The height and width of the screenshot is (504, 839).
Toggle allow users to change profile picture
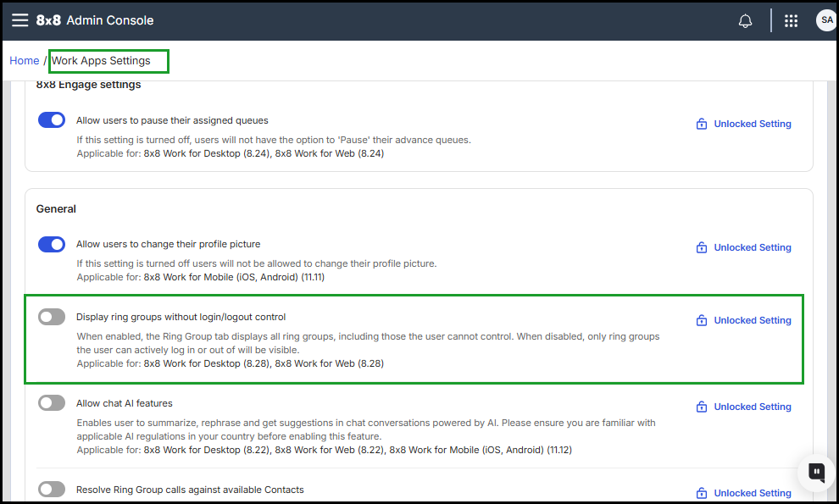[x=52, y=244]
